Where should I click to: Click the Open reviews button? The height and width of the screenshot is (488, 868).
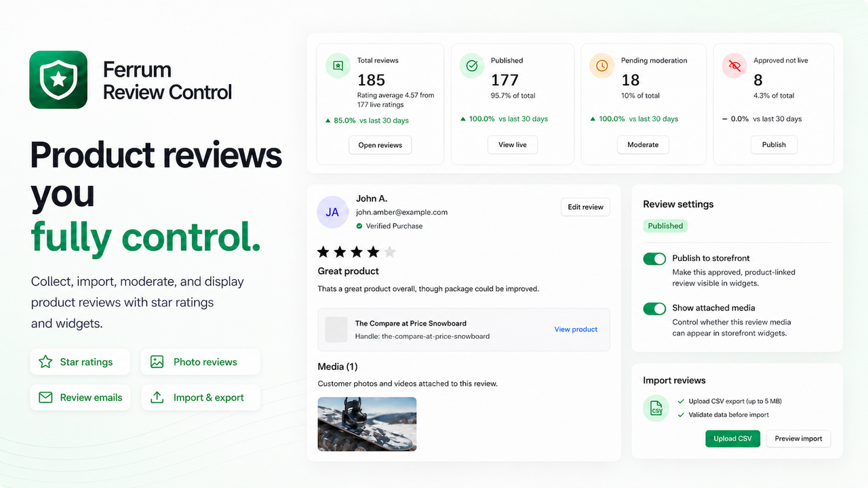click(x=380, y=145)
